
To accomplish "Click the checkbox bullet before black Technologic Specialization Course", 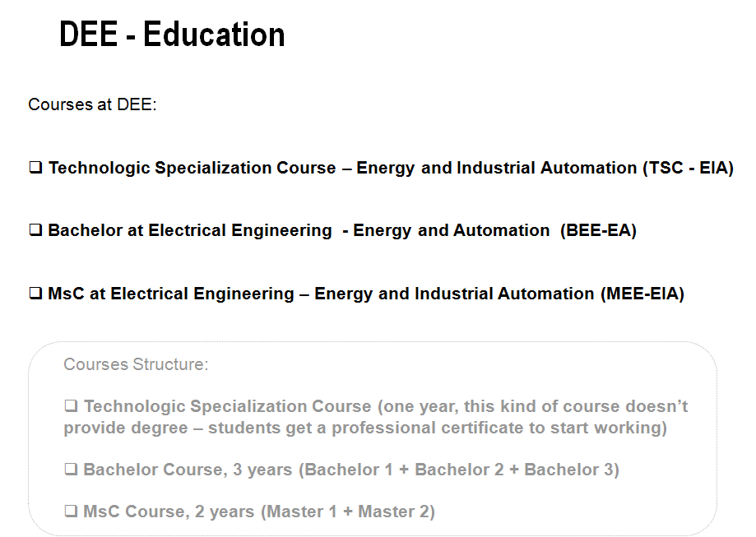I will [35, 168].
